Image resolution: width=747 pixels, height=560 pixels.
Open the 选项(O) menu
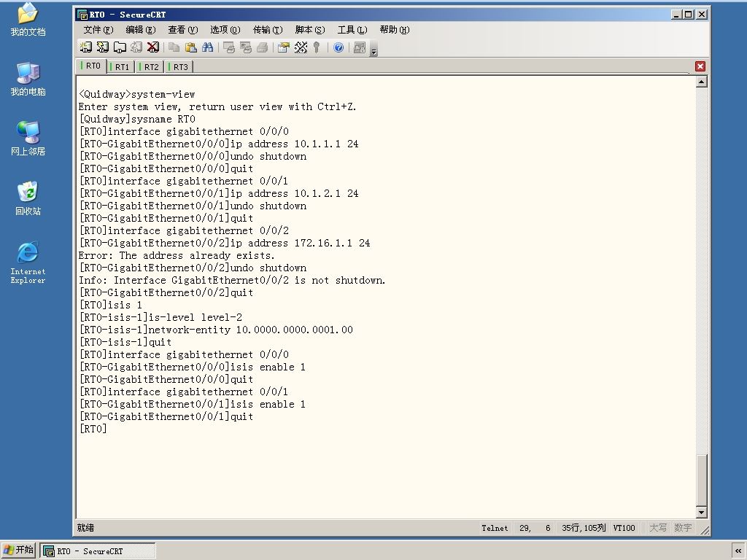225,29
